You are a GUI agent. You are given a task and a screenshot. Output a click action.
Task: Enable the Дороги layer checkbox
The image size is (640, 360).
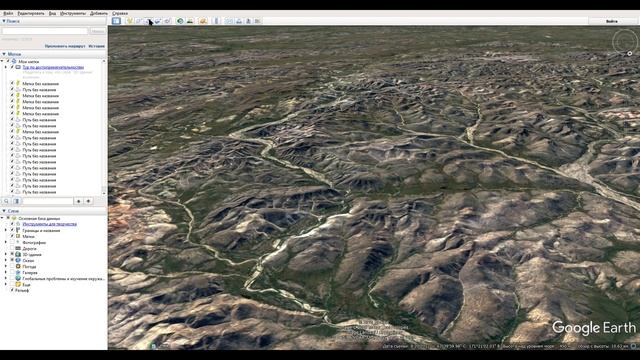pos(12,248)
